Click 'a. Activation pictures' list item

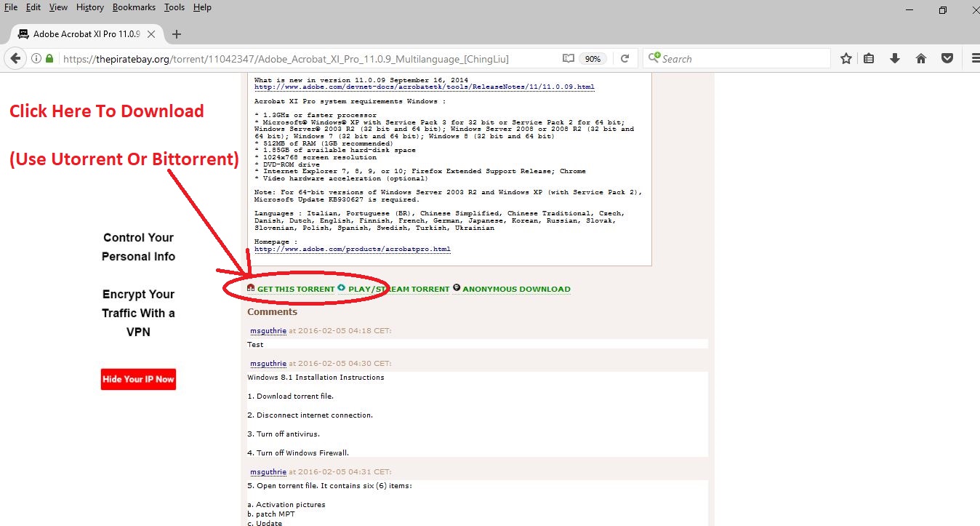point(286,504)
